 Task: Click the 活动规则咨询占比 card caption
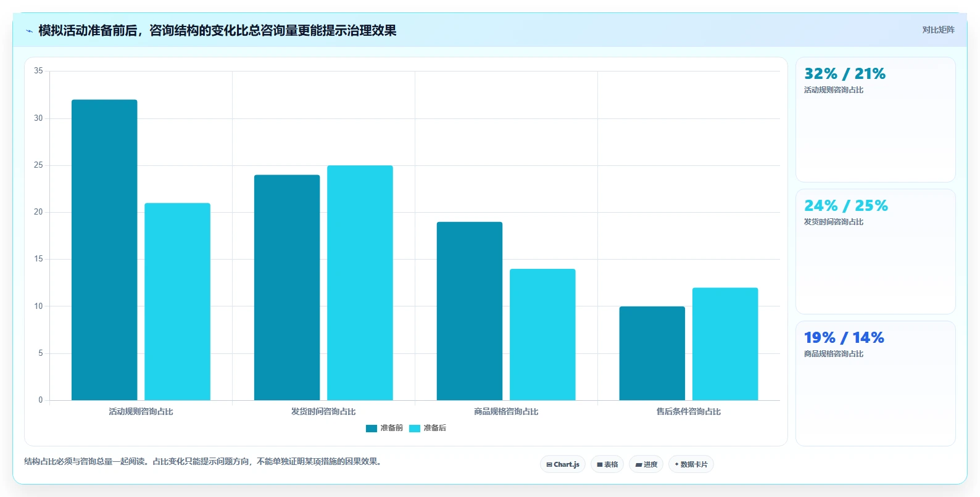click(x=834, y=90)
